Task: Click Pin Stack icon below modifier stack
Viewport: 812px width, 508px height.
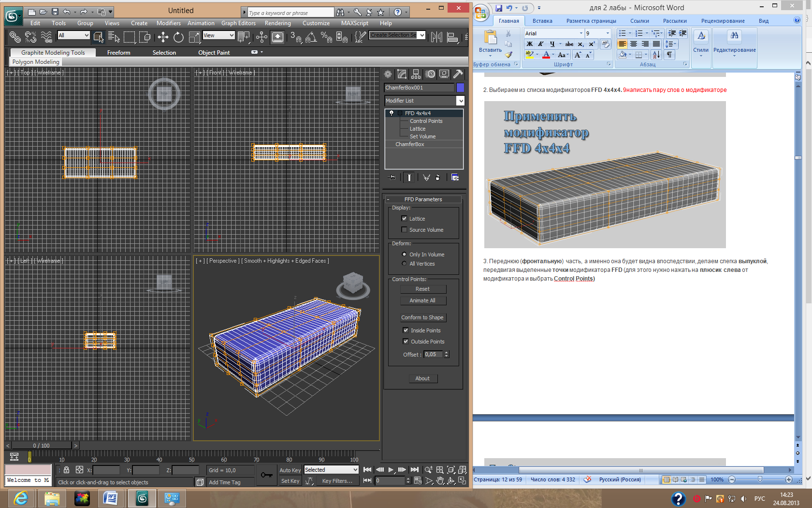Action: [x=392, y=178]
